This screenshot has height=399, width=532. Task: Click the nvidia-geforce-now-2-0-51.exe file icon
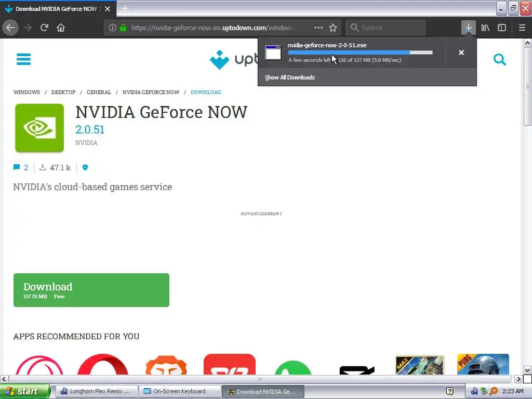point(273,52)
